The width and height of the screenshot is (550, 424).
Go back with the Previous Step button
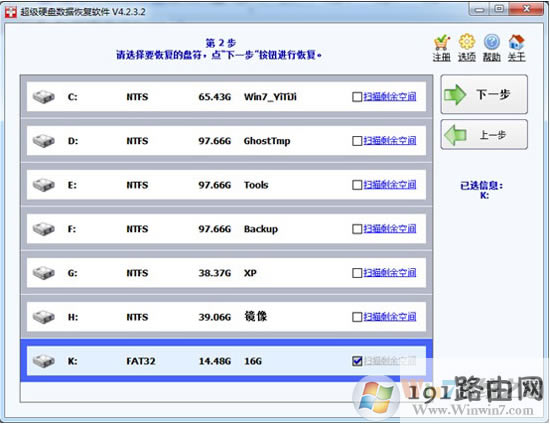484,135
